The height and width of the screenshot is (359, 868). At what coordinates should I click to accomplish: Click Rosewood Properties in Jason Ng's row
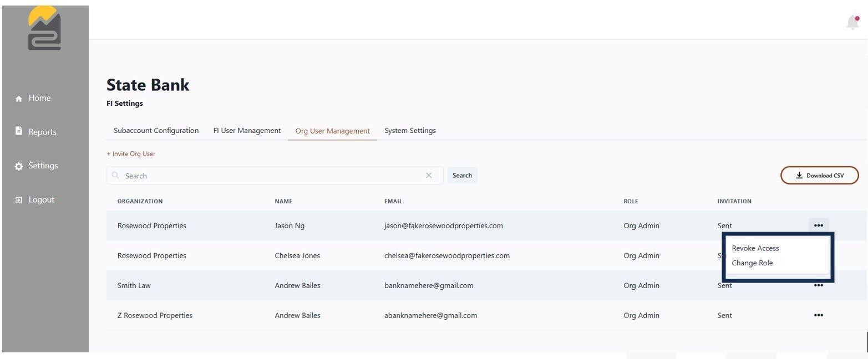click(x=151, y=225)
